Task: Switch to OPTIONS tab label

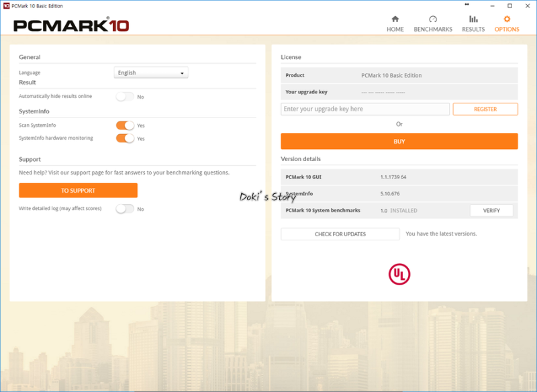Action: 507,29
